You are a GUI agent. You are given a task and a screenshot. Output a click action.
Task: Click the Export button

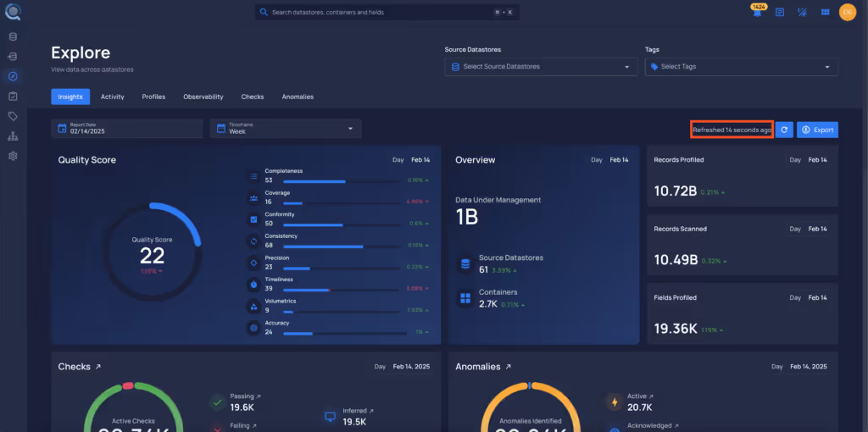tap(817, 130)
